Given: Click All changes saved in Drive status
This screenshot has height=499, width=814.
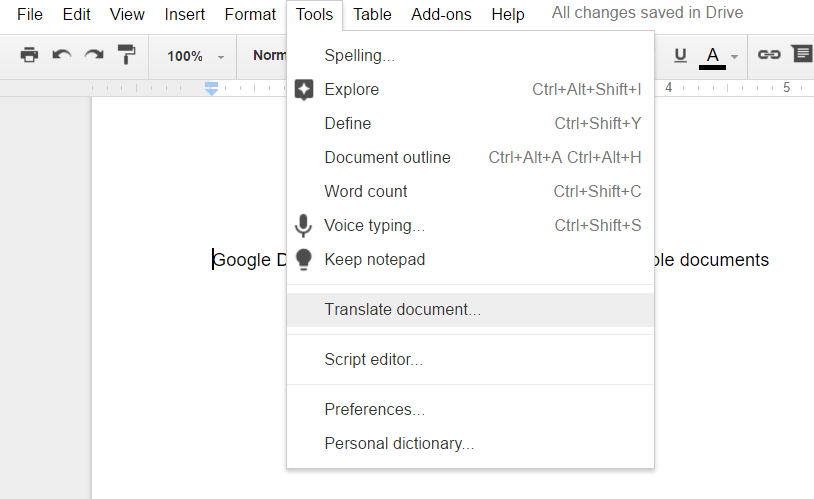Looking at the screenshot, I should tap(647, 12).
